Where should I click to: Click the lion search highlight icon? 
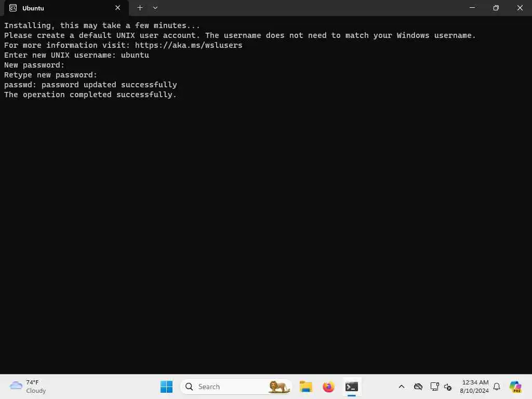tap(279, 387)
